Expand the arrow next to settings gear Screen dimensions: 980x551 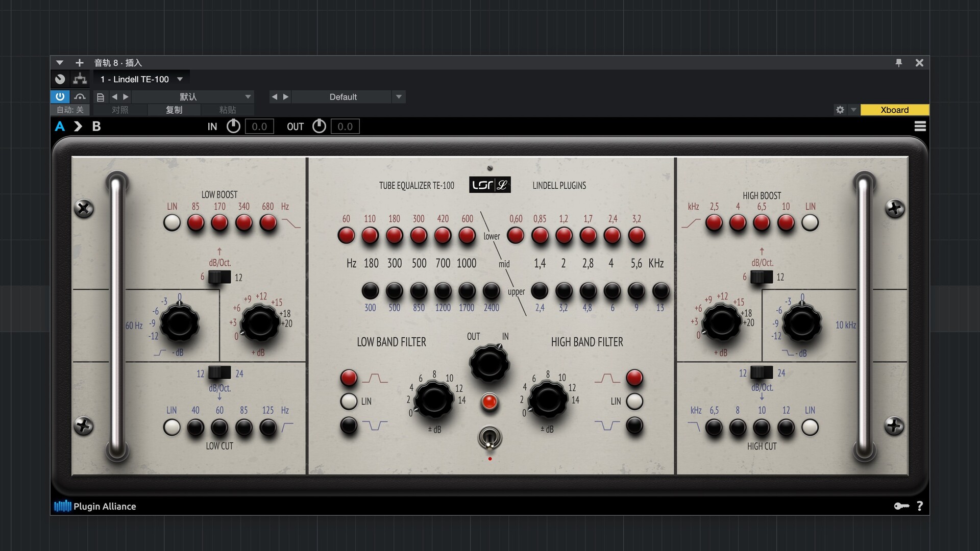coord(853,110)
